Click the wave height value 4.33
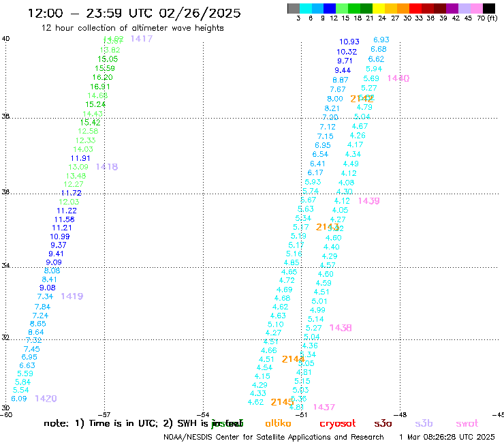 pyautogui.click(x=257, y=393)
